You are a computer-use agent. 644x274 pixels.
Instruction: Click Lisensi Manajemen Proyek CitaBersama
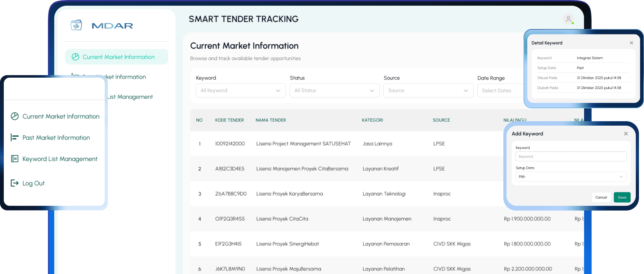(x=302, y=169)
